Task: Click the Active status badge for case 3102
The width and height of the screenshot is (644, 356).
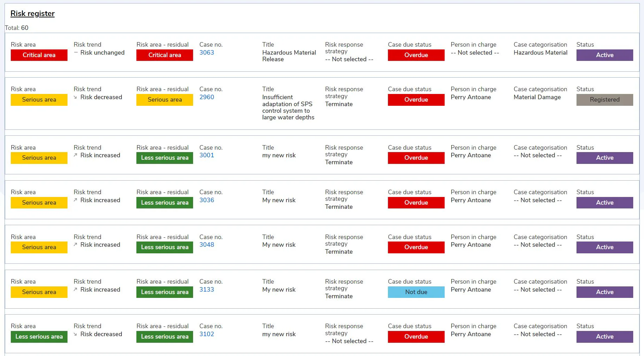Action: [x=605, y=337]
